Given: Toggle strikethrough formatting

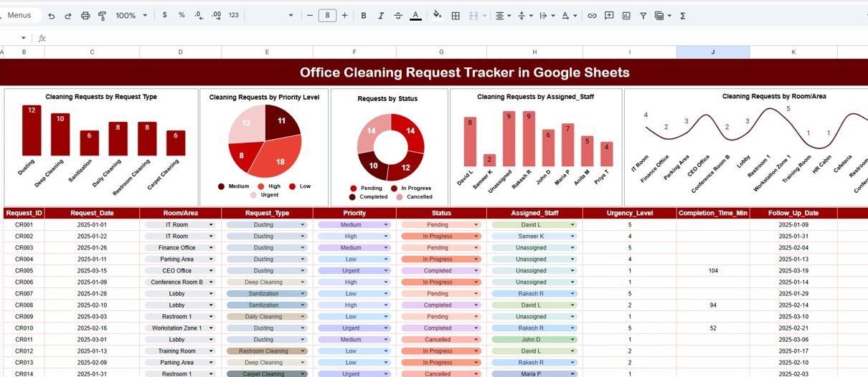Looking at the screenshot, I should (x=398, y=15).
